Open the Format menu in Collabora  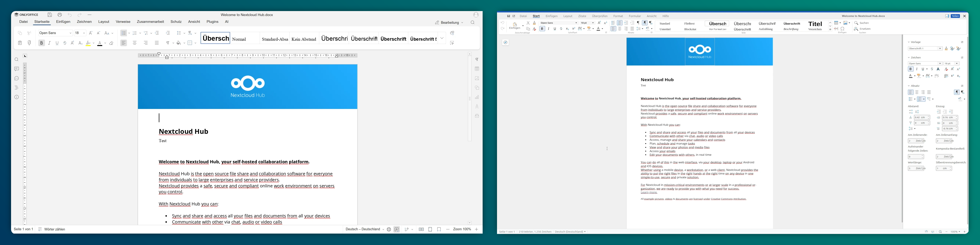[618, 16]
